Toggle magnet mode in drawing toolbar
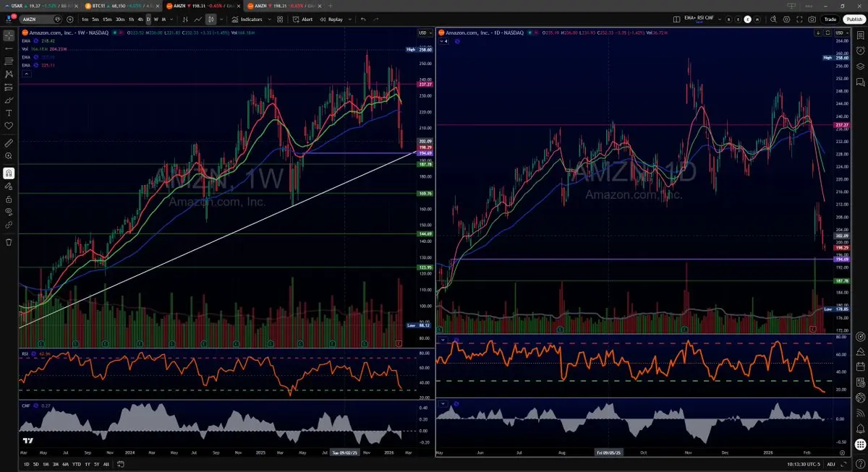 [x=9, y=173]
